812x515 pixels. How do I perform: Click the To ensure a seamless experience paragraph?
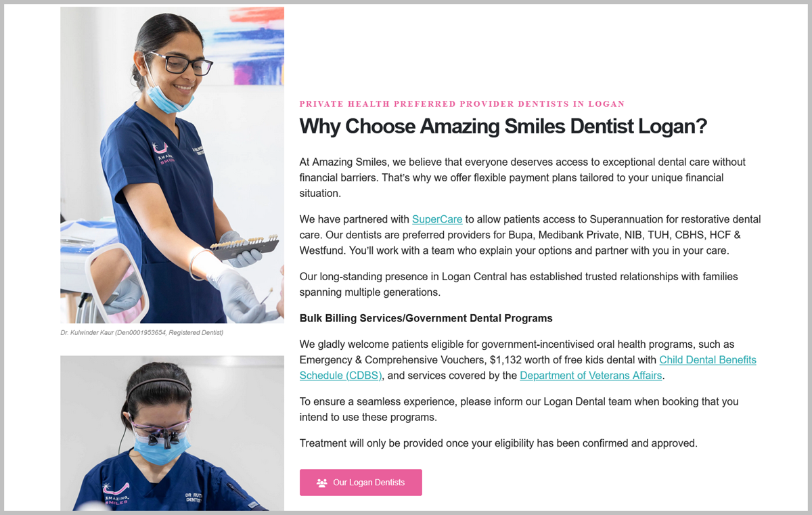click(x=519, y=409)
